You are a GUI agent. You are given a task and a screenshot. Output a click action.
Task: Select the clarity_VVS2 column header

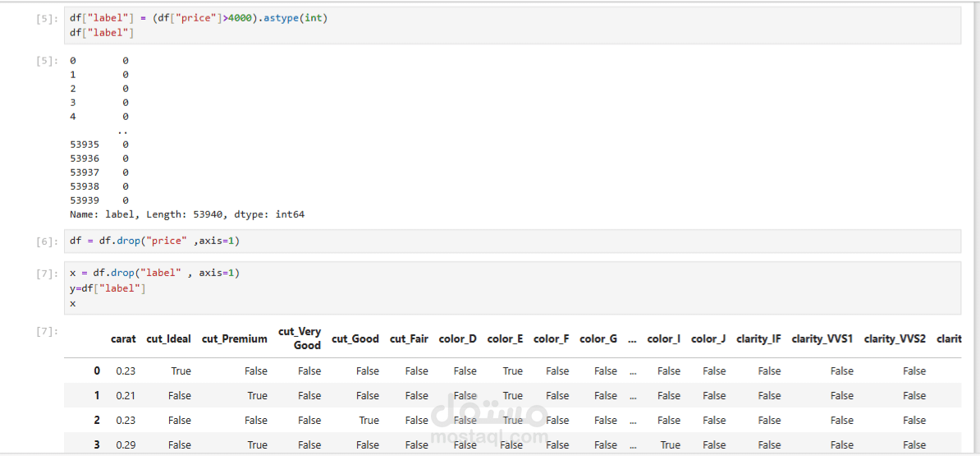pyautogui.click(x=895, y=339)
